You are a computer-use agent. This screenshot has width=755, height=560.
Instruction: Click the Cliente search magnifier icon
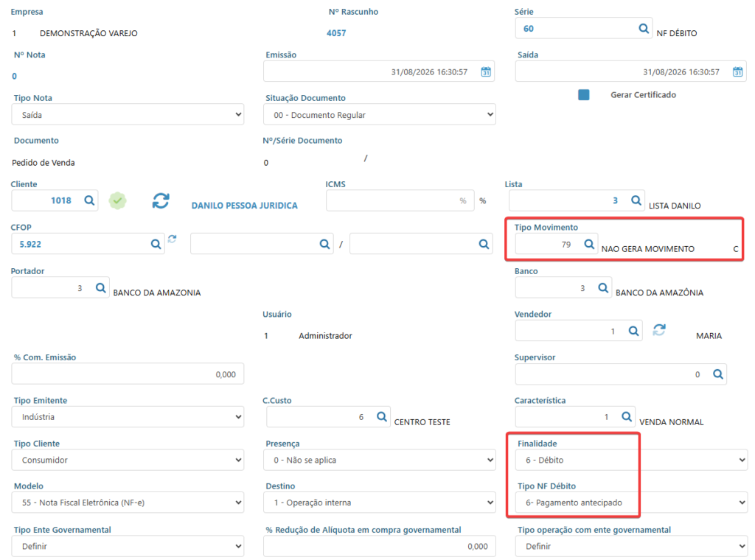pyautogui.click(x=89, y=200)
